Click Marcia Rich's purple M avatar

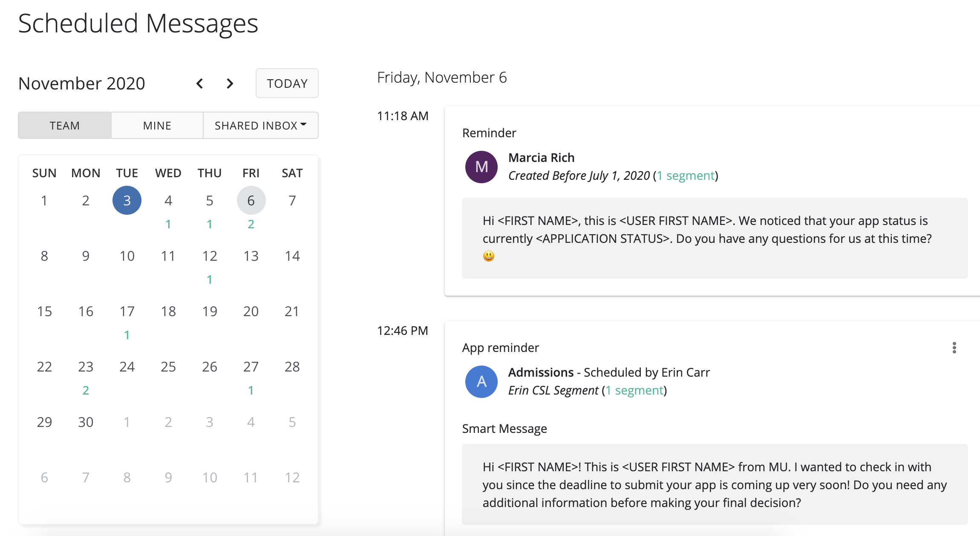481,167
